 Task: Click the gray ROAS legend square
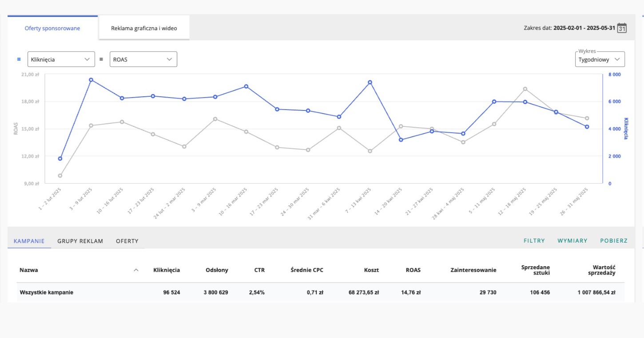[x=101, y=59]
